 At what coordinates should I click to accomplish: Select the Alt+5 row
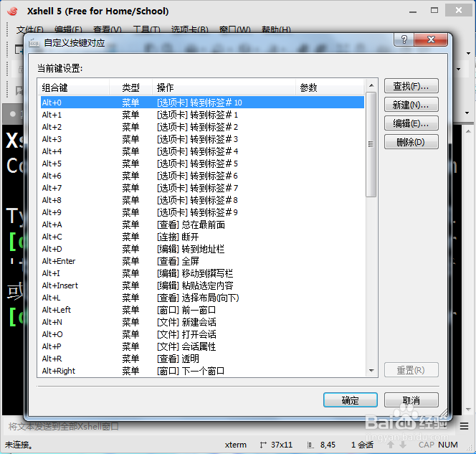click(202, 164)
